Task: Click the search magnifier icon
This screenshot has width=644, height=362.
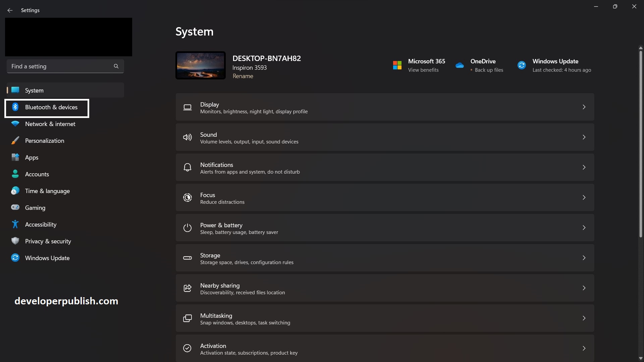Action: pos(116,66)
